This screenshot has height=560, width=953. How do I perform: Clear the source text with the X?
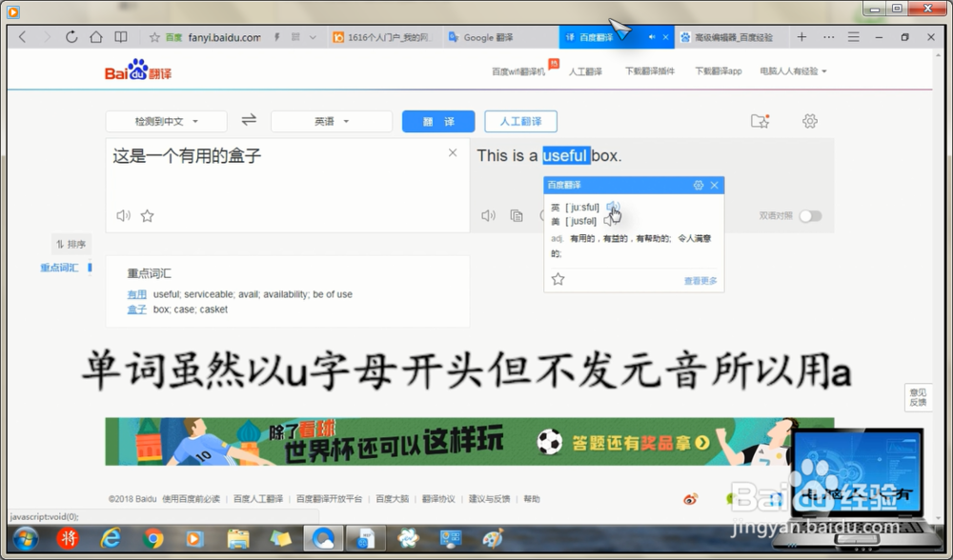tap(452, 152)
